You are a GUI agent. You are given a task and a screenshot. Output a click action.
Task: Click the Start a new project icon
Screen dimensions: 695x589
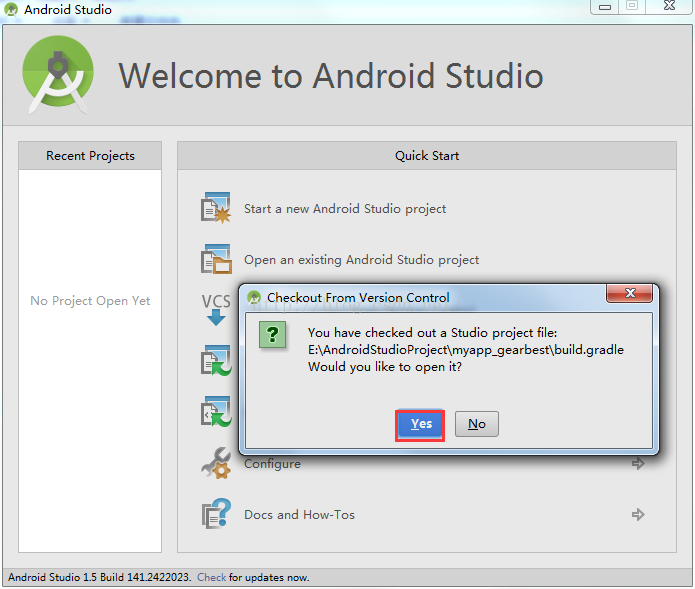216,207
